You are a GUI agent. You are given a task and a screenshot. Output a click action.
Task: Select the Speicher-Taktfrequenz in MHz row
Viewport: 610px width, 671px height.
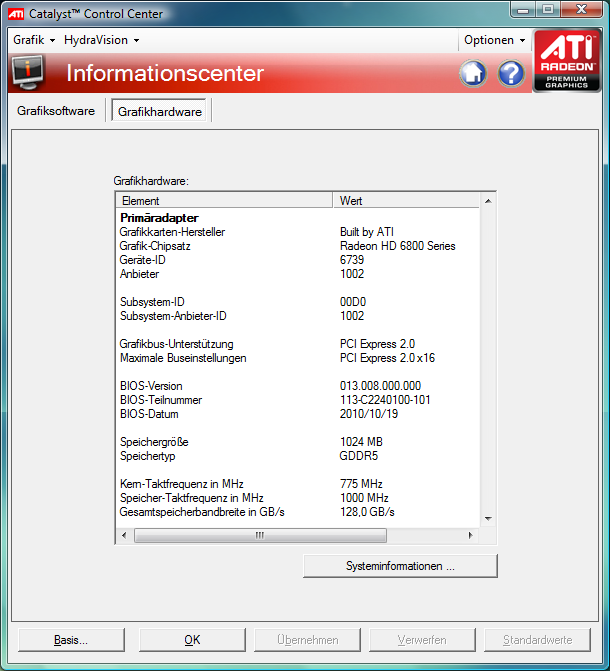tap(298, 498)
